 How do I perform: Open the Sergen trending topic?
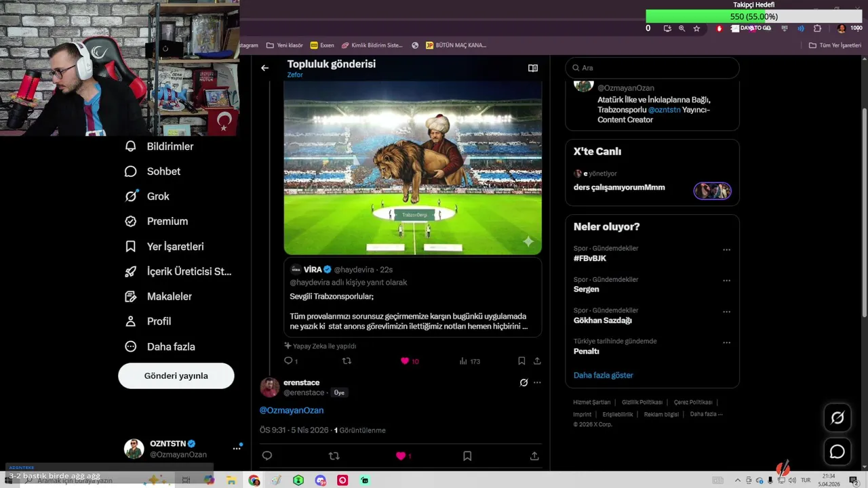coord(587,289)
